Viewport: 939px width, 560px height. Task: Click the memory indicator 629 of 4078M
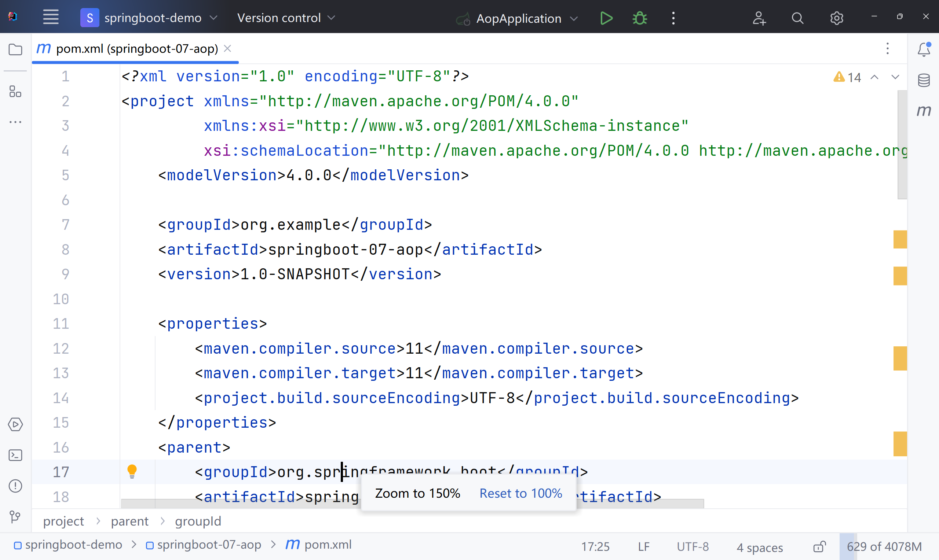(x=884, y=546)
